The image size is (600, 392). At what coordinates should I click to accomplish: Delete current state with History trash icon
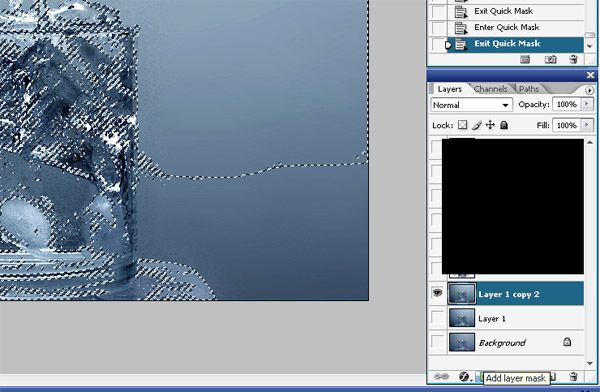pos(573,59)
